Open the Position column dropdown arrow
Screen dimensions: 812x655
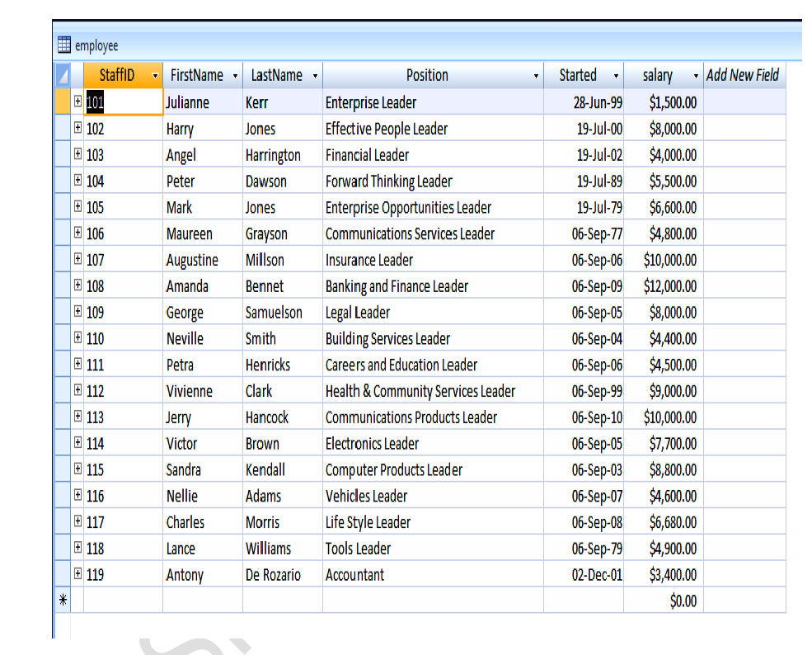(536, 76)
